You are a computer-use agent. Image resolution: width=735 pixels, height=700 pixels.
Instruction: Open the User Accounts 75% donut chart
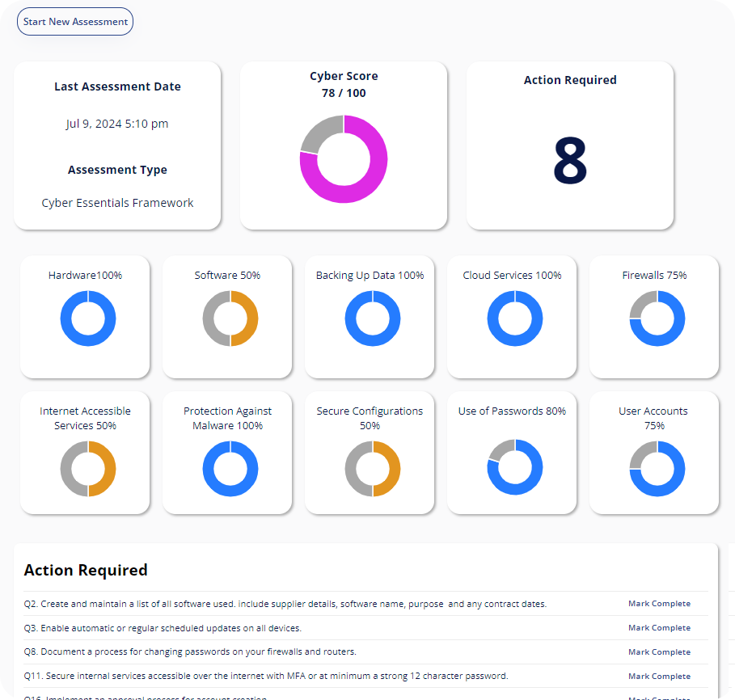pos(653,468)
